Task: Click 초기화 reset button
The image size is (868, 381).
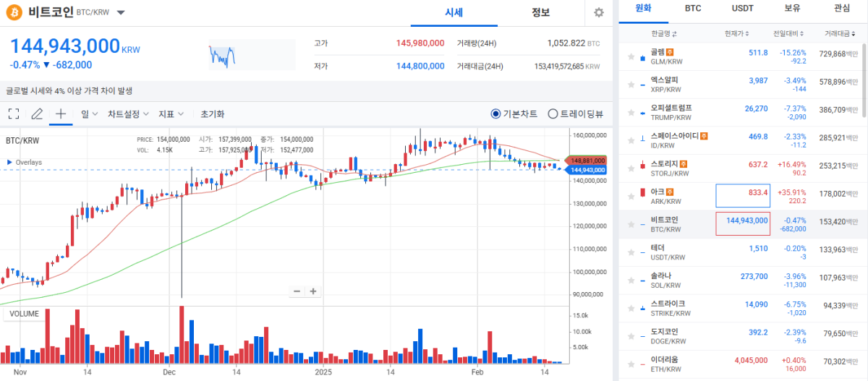Action: pyautogui.click(x=213, y=114)
